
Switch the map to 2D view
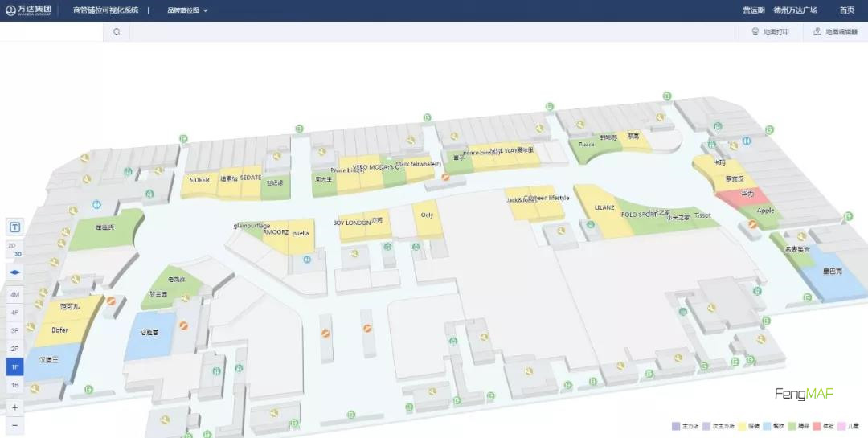[x=12, y=245]
